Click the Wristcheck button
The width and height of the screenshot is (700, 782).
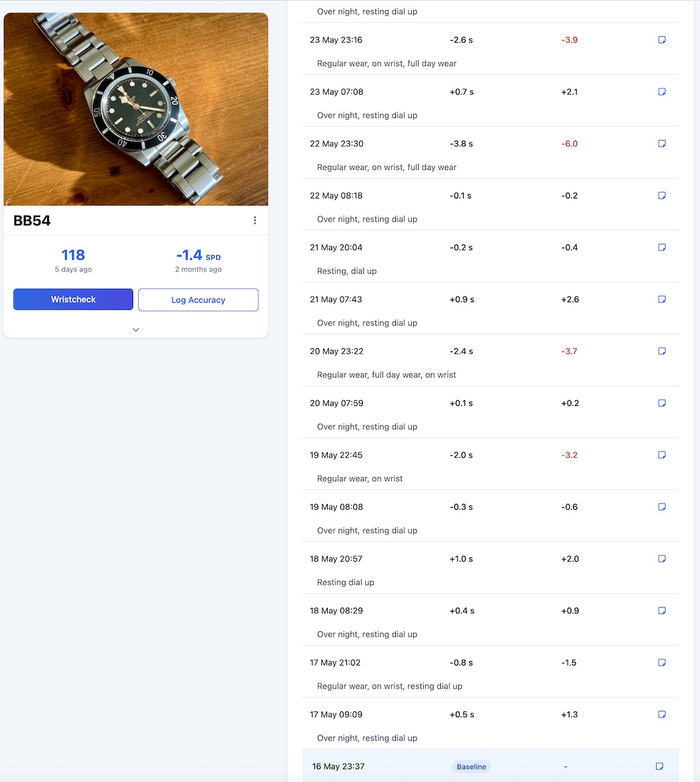point(73,300)
